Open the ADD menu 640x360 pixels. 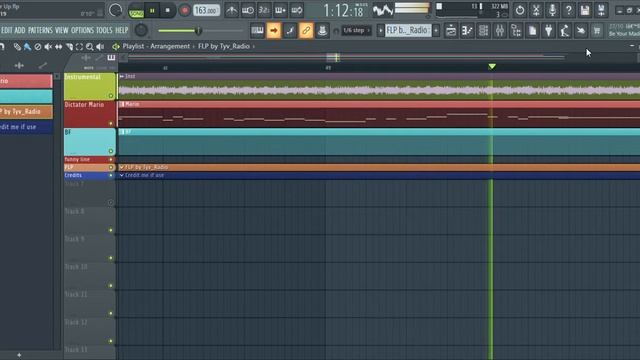pos(20,30)
